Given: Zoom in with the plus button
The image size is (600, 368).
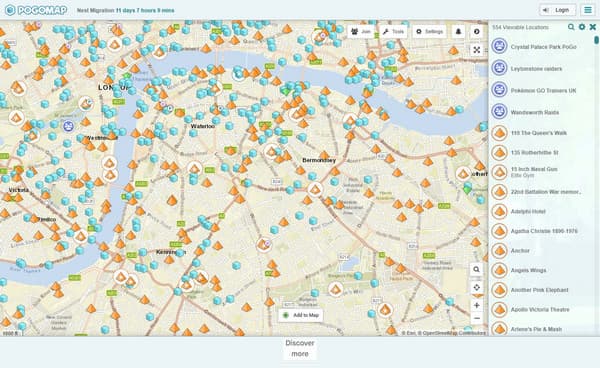Looking at the screenshot, I should click(476, 305).
